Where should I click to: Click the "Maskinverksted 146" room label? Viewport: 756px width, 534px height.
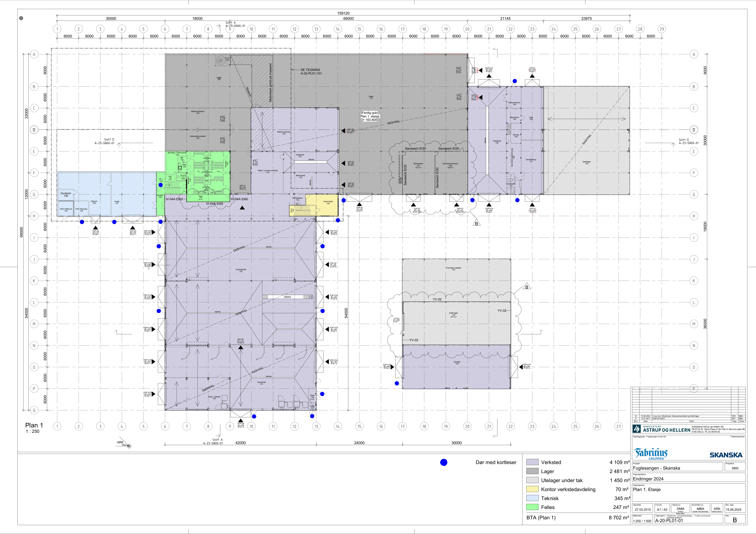click(x=198, y=112)
